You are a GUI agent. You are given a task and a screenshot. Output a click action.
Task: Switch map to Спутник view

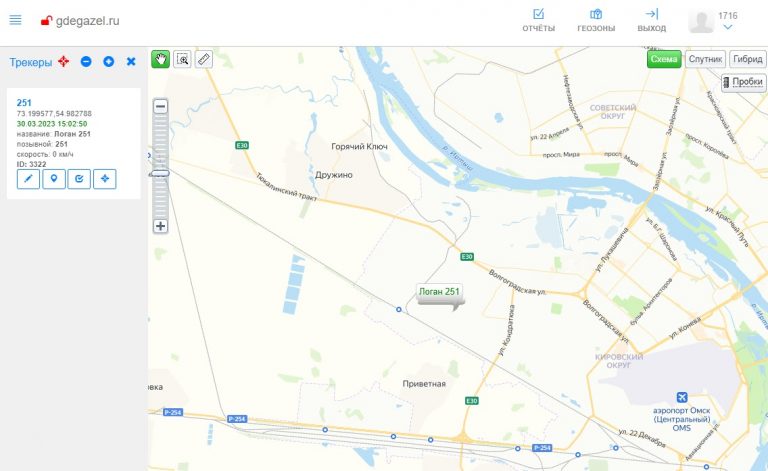pyautogui.click(x=705, y=59)
